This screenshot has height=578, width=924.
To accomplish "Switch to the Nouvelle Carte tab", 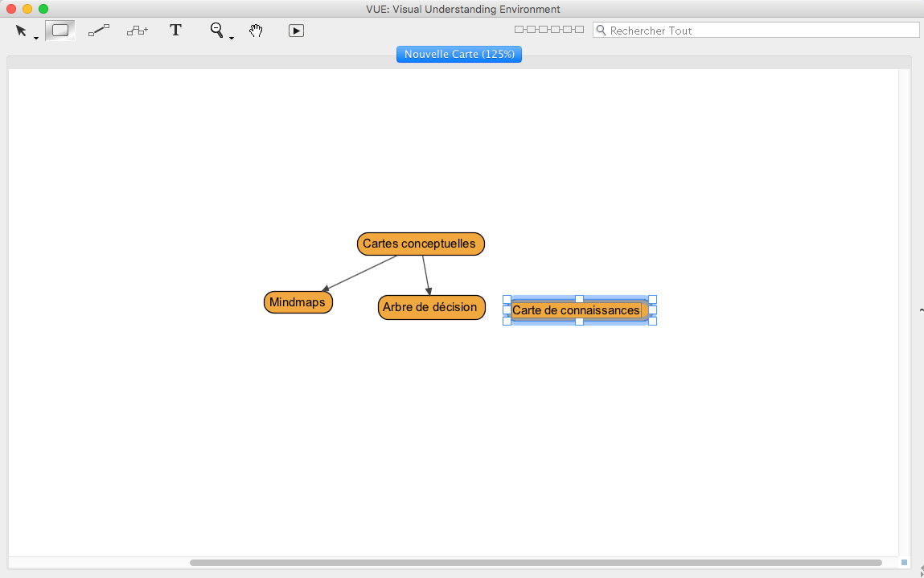I will pos(459,54).
